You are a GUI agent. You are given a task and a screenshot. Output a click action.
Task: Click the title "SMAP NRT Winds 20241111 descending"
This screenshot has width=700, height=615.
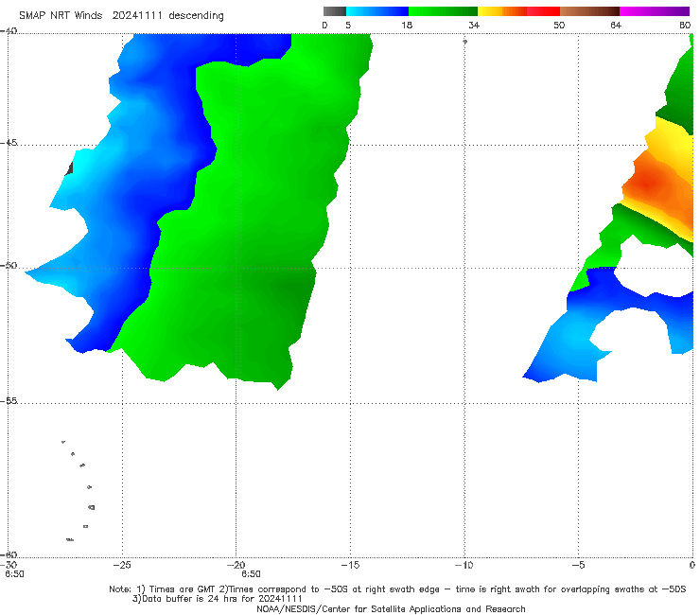121,15
